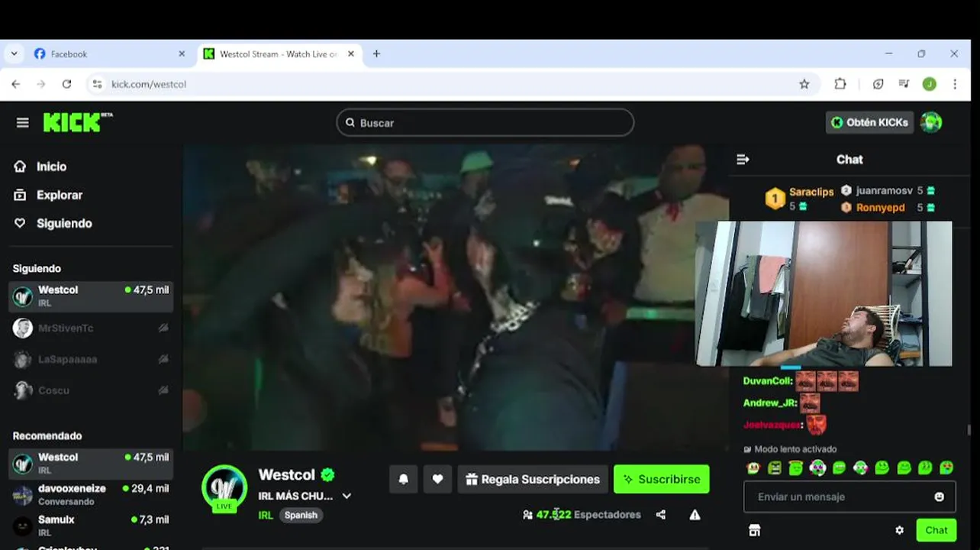This screenshot has height=550, width=980.
Task: Click the Westcol channel avatar
Action: (x=224, y=487)
